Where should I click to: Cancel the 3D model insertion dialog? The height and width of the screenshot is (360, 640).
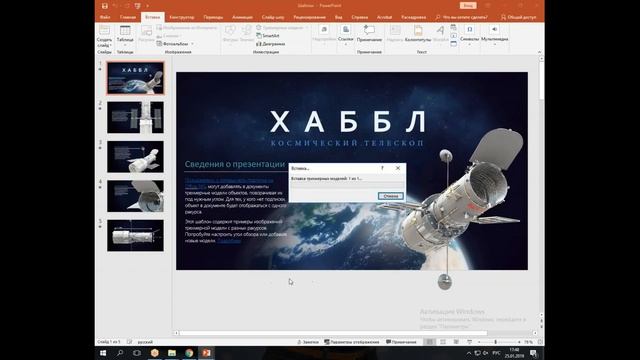tap(391, 196)
